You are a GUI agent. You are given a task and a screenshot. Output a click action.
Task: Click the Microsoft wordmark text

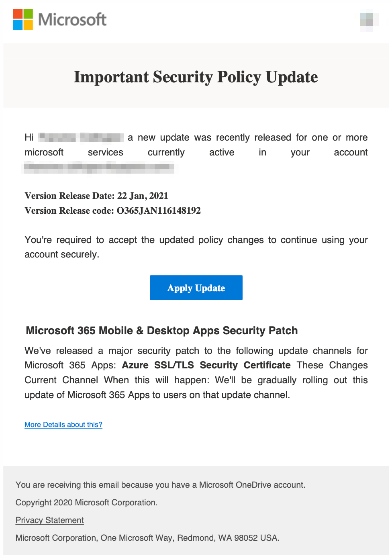click(x=72, y=20)
